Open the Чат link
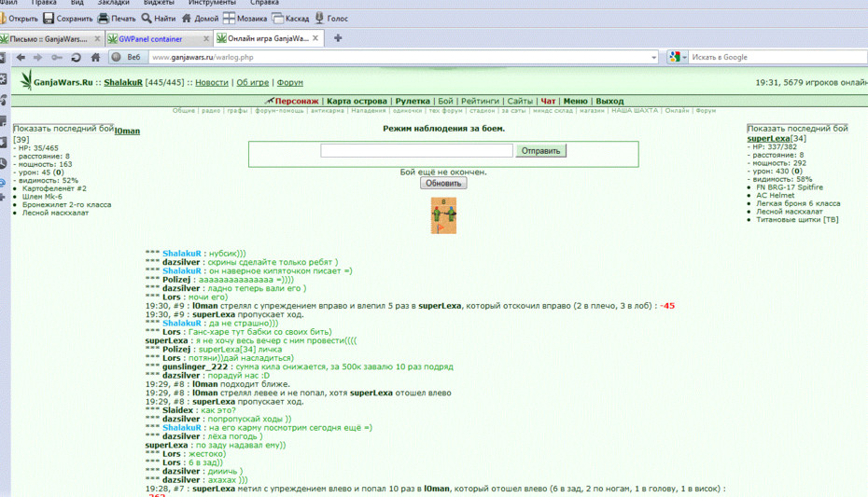 [548, 101]
